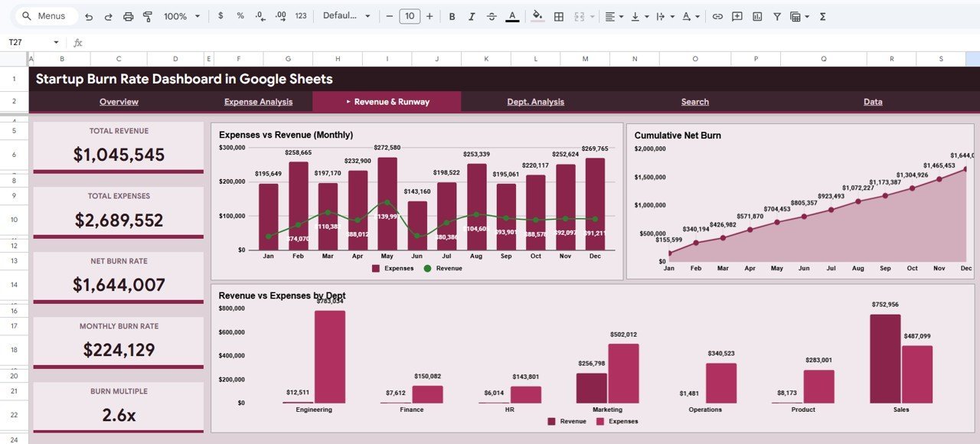Open the text color picker
Image resolution: width=980 pixels, height=444 pixels.
tap(511, 15)
